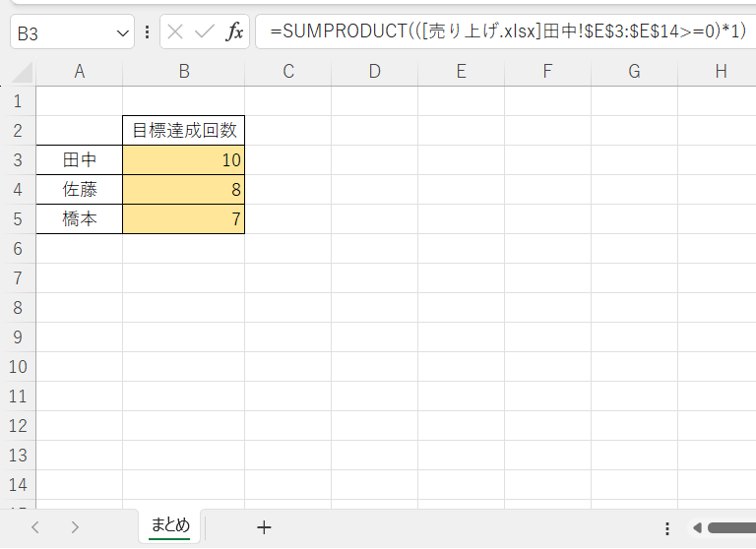Click the three-dot handle beside Name Box

148,32
